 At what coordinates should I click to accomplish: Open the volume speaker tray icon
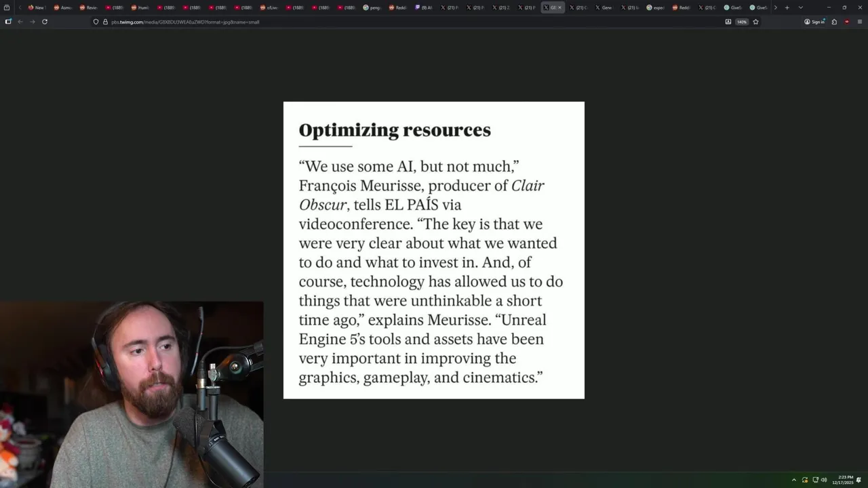824,480
